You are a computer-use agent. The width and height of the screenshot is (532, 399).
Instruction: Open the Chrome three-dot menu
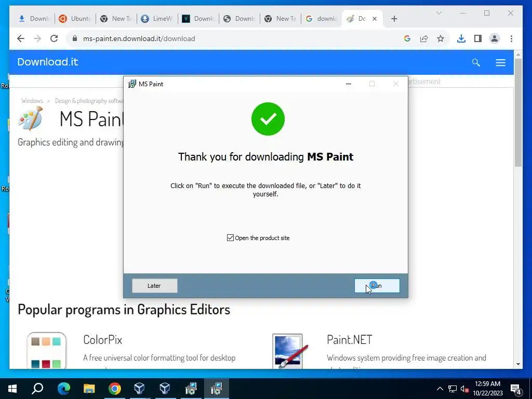pyautogui.click(x=511, y=38)
